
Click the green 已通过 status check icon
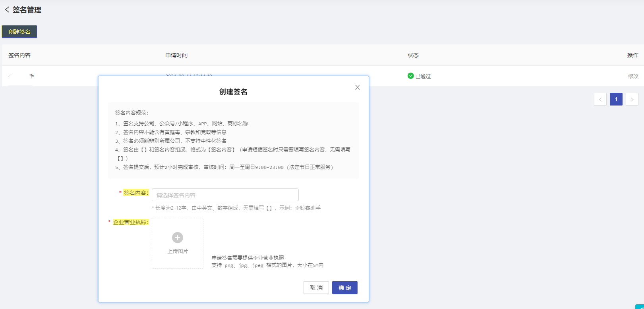click(411, 76)
